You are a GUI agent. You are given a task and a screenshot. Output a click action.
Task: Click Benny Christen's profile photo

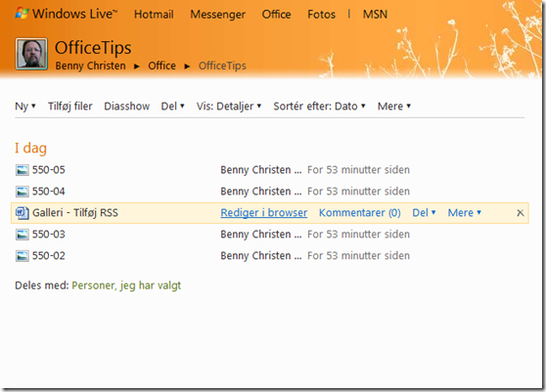31,54
